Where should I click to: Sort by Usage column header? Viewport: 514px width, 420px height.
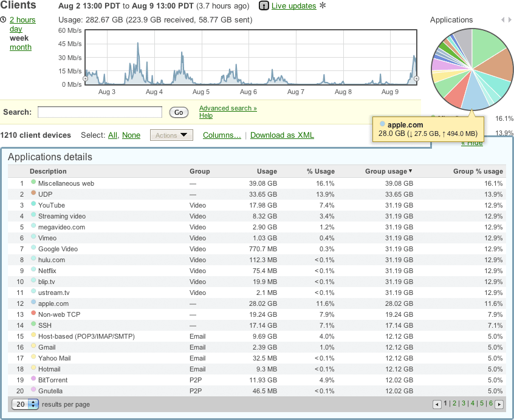(267, 171)
